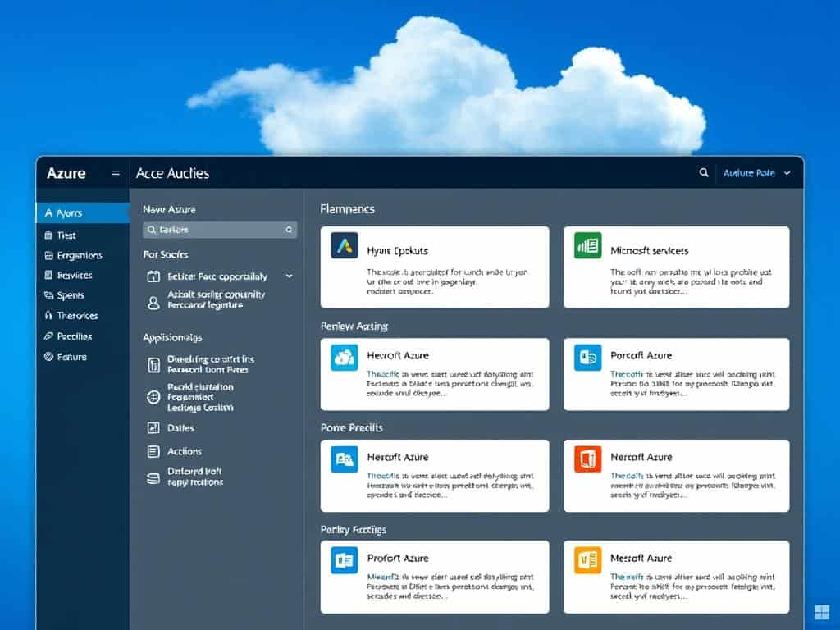Click the Parley Fuctiigs section heading
The image size is (840, 630).
[x=353, y=530]
